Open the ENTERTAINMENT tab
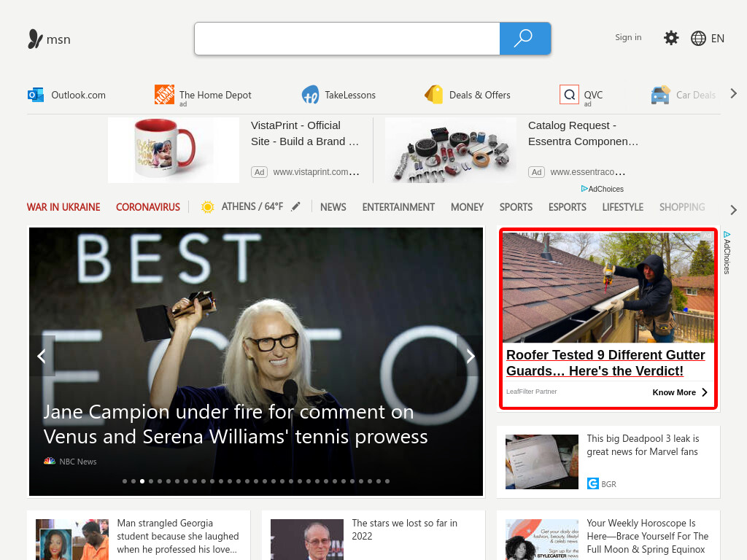 [398, 207]
